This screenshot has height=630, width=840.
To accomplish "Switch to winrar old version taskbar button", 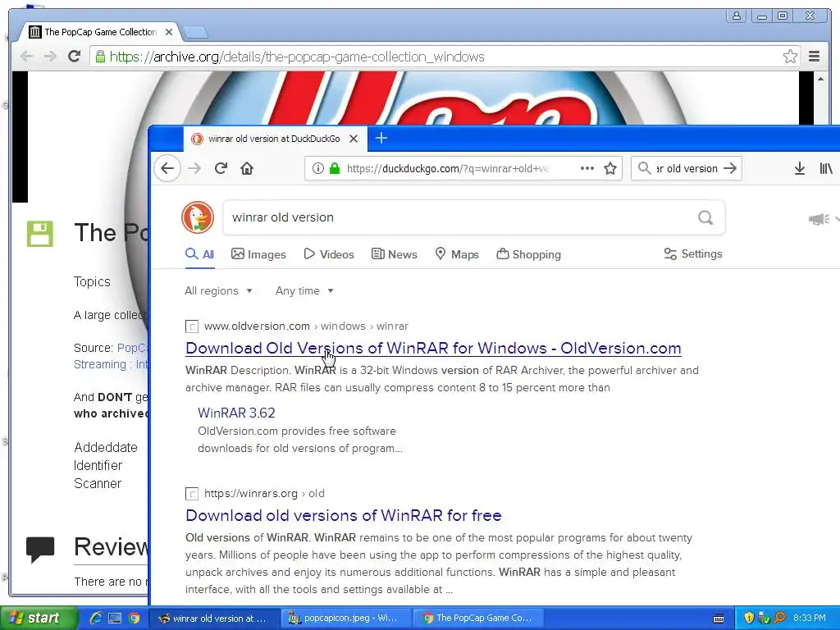I will point(214,618).
